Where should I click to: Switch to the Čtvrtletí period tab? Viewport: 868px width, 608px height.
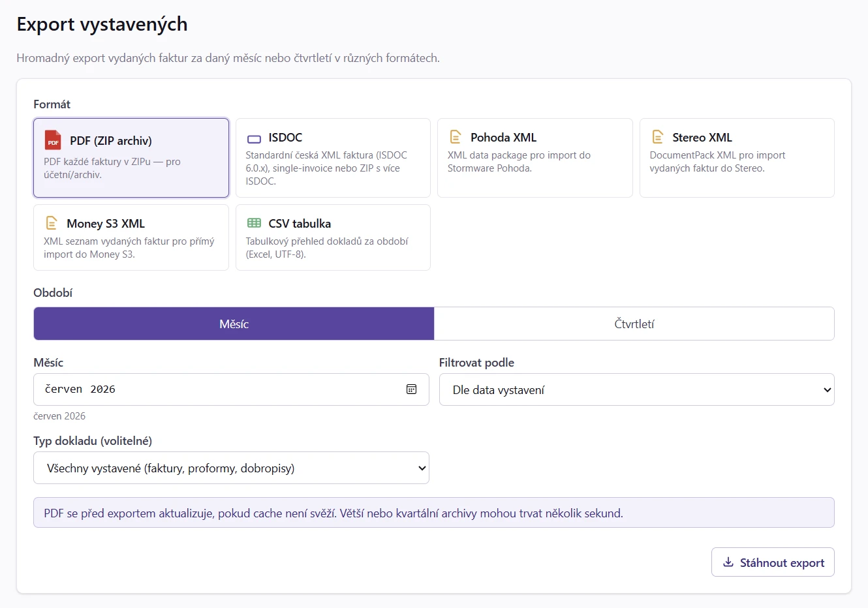[634, 324]
